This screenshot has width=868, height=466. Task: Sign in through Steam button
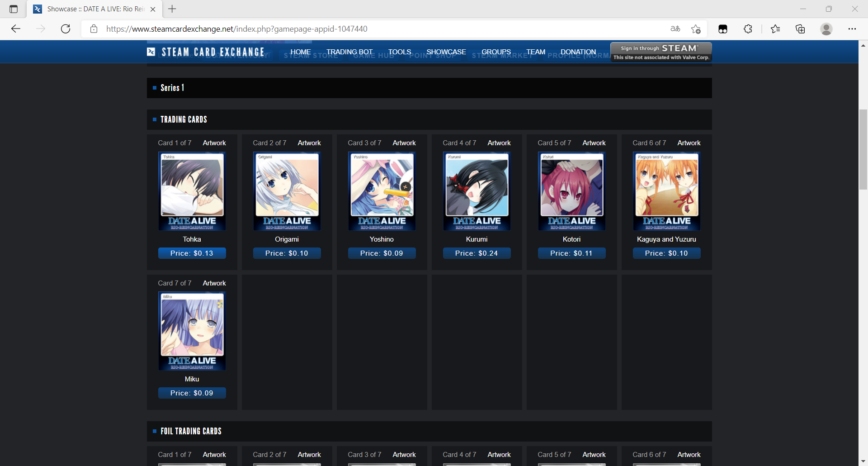pos(661,52)
